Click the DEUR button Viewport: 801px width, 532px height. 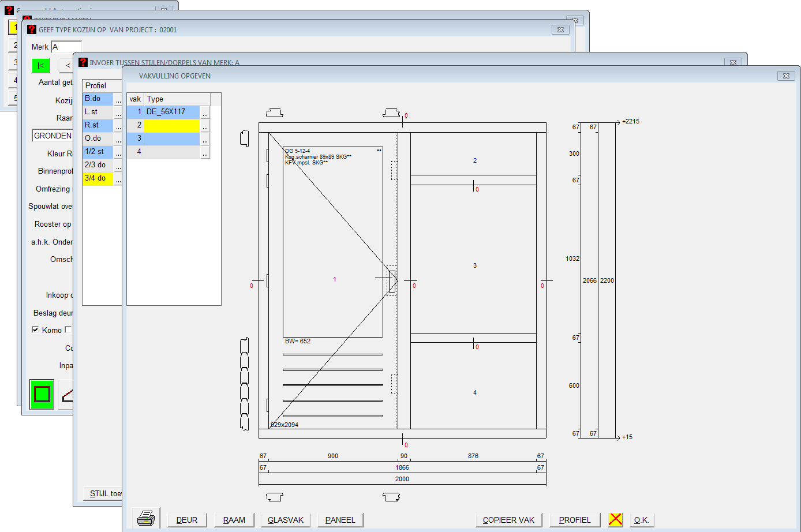[187, 520]
